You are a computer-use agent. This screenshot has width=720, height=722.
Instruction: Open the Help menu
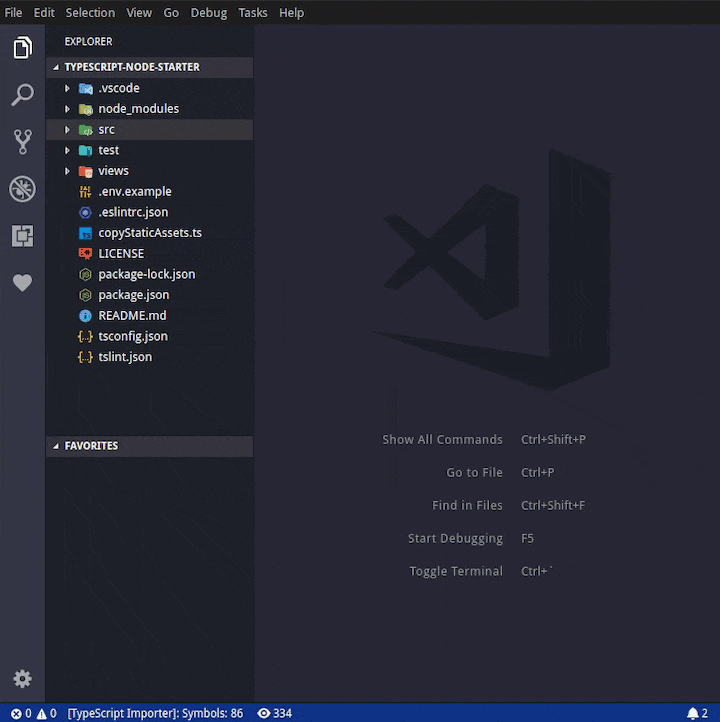pyautogui.click(x=291, y=13)
